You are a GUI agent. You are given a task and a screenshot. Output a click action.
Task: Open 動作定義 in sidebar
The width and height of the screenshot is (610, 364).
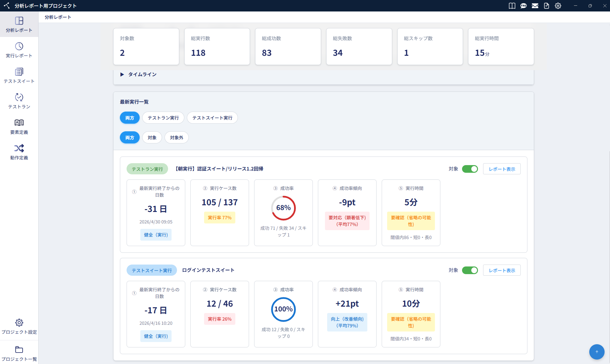(19, 152)
